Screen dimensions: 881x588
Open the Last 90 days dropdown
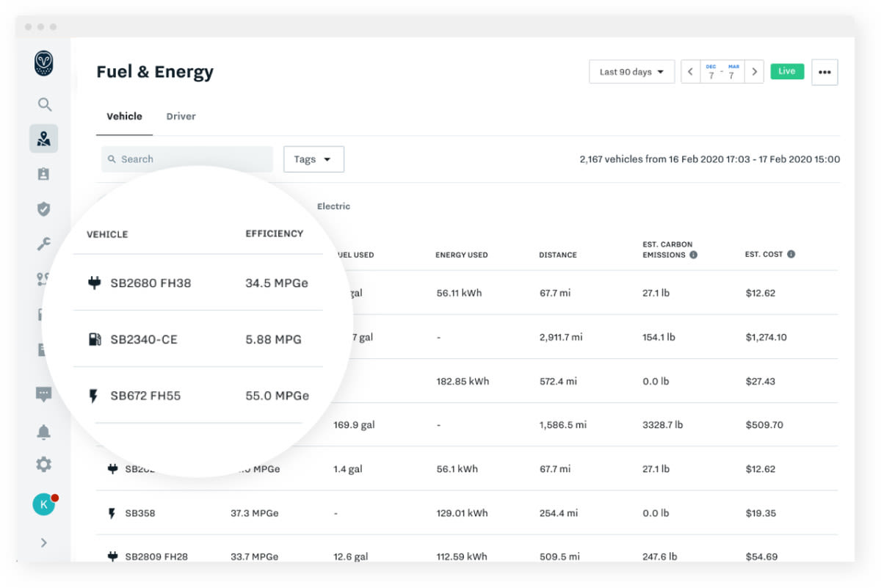coord(631,72)
